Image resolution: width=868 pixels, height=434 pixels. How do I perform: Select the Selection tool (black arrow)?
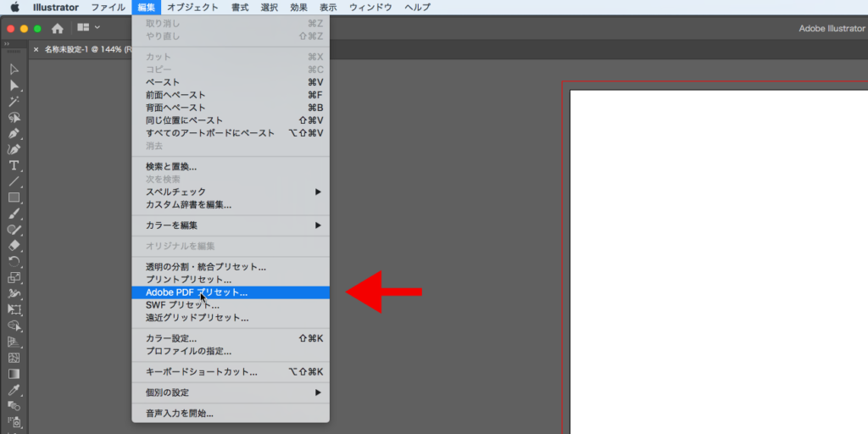tap(14, 70)
